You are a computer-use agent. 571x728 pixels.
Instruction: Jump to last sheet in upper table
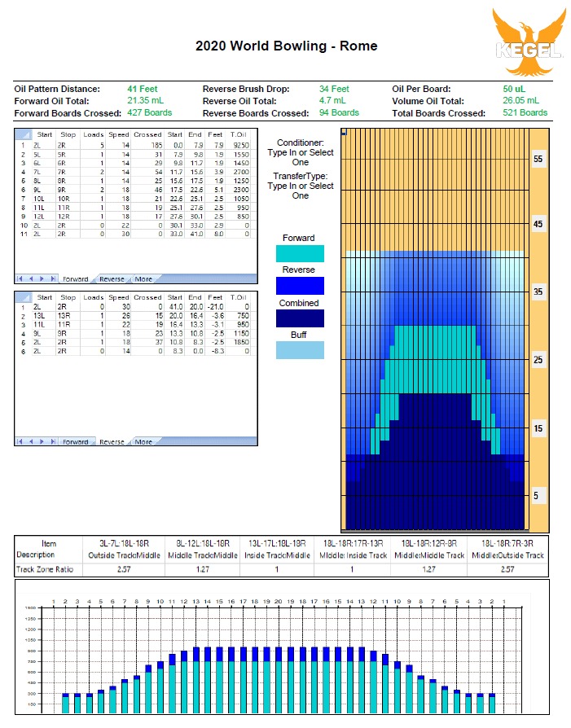pyautogui.click(x=53, y=278)
